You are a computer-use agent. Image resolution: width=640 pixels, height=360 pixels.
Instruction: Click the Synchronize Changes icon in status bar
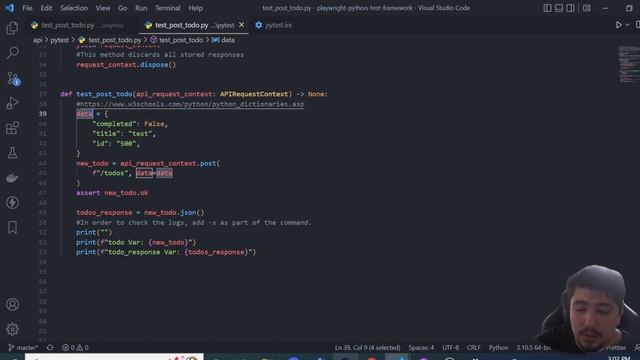tap(50, 348)
